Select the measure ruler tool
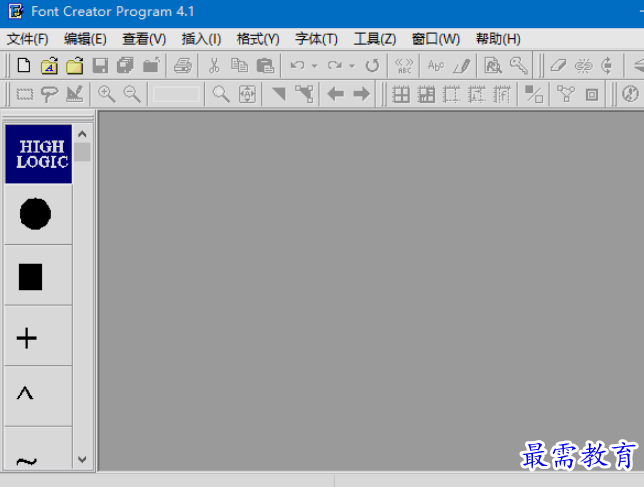Viewport: 644px width, 487px height. pos(74,94)
